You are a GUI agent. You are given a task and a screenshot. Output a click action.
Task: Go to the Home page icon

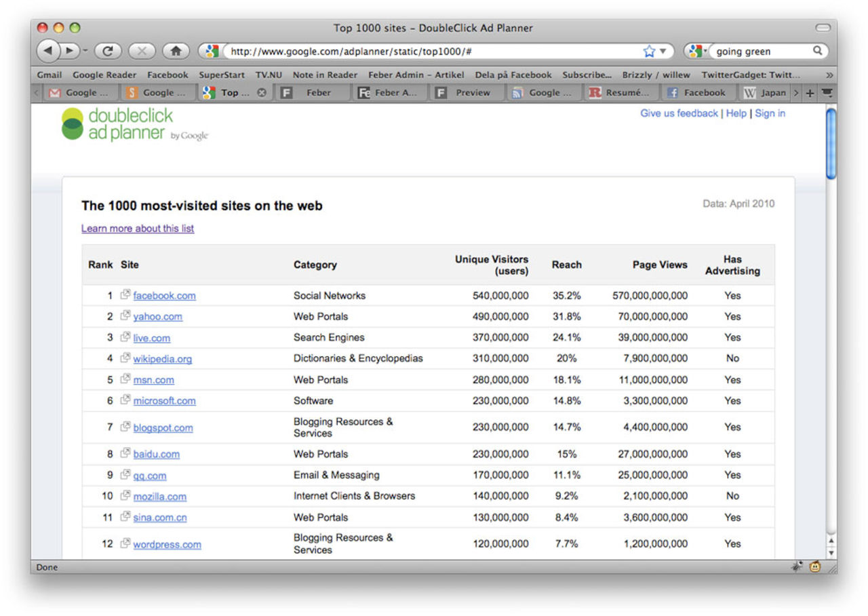[176, 51]
